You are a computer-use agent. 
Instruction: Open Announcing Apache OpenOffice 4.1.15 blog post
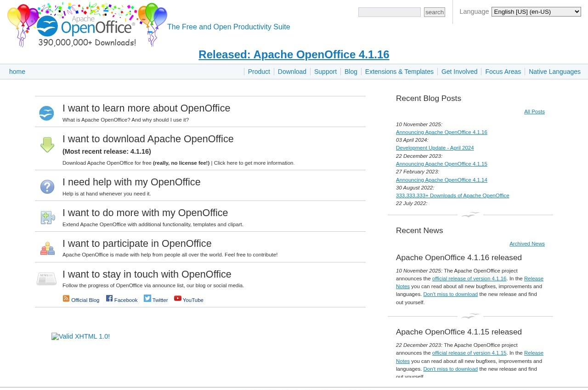click(441, 164)
